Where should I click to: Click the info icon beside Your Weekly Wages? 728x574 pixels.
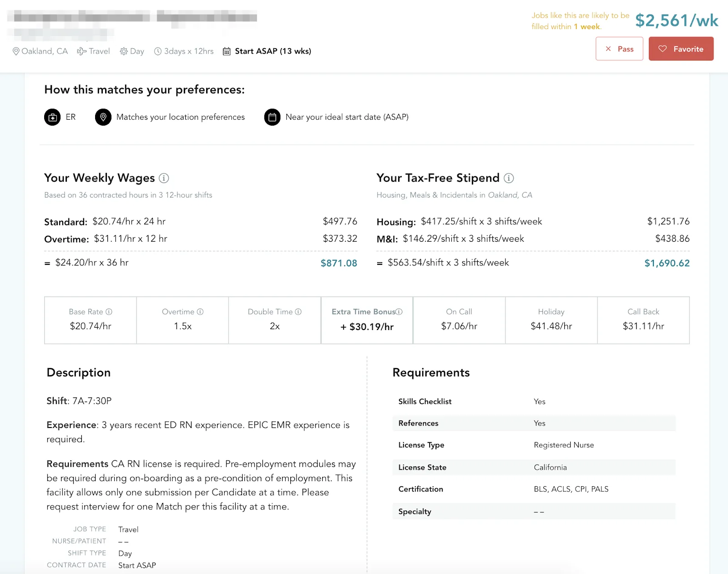[164, 178]
